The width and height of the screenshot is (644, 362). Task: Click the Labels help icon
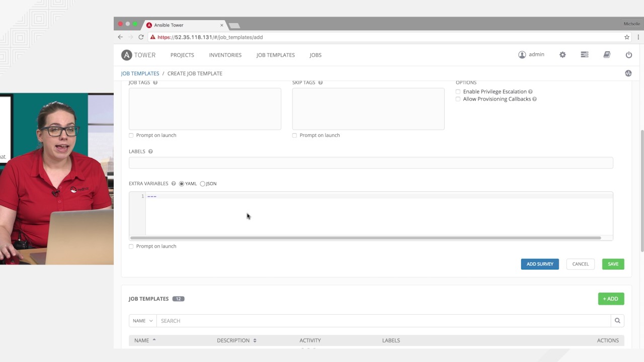pyautogui.click(x=150, y=151)
